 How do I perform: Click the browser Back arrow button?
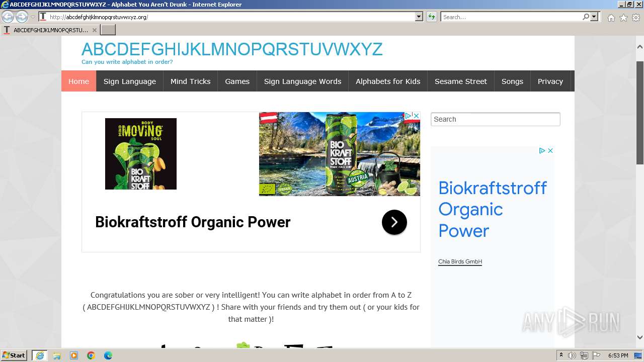click(8, 17)
